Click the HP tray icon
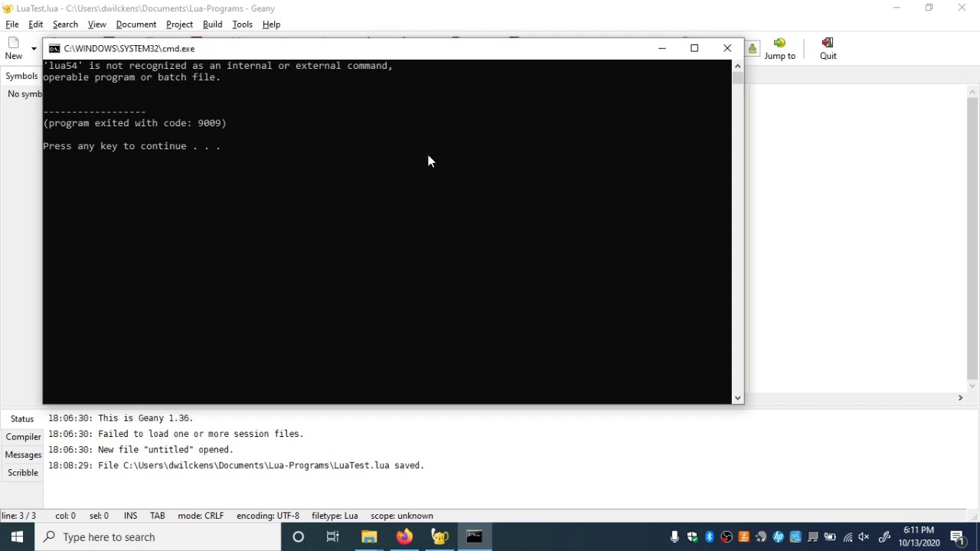The height and width of the screenshot is (551, 980). (778, 537)
